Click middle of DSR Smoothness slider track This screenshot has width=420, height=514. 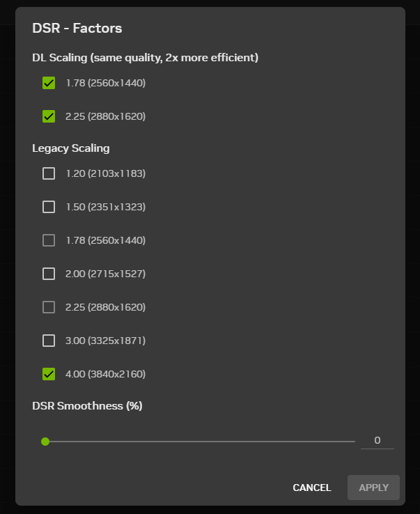pos(200,441)
